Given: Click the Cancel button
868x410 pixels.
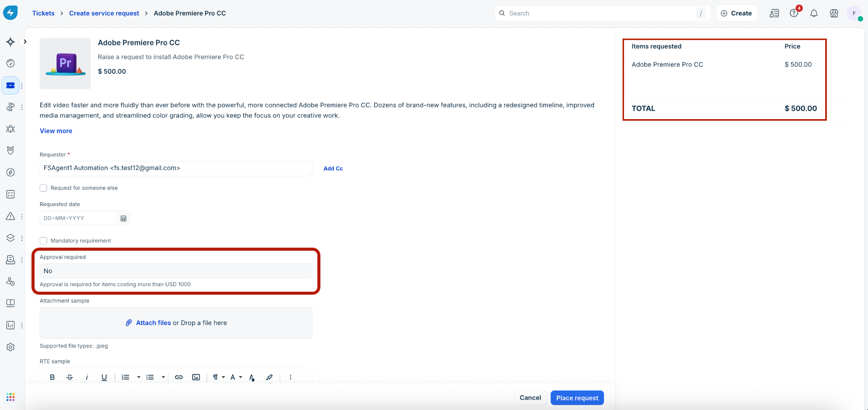Looking at the screenshot, I should click(x=530, y=398).
